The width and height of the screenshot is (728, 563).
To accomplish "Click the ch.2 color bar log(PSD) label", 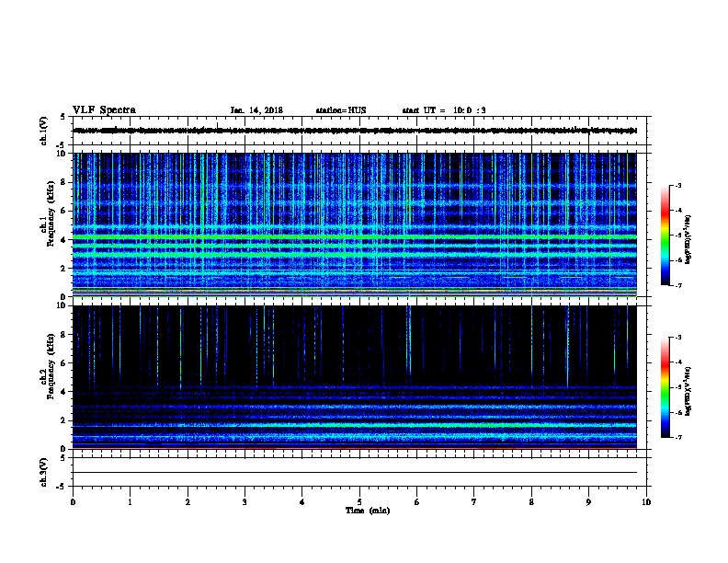I will click(x=688, y=391).
